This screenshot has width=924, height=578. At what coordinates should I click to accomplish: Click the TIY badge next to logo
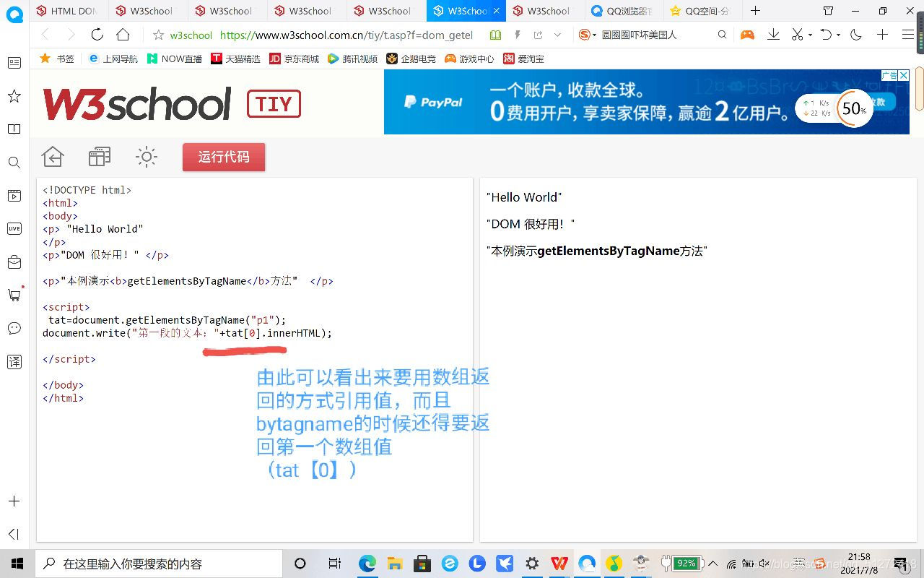274,105
